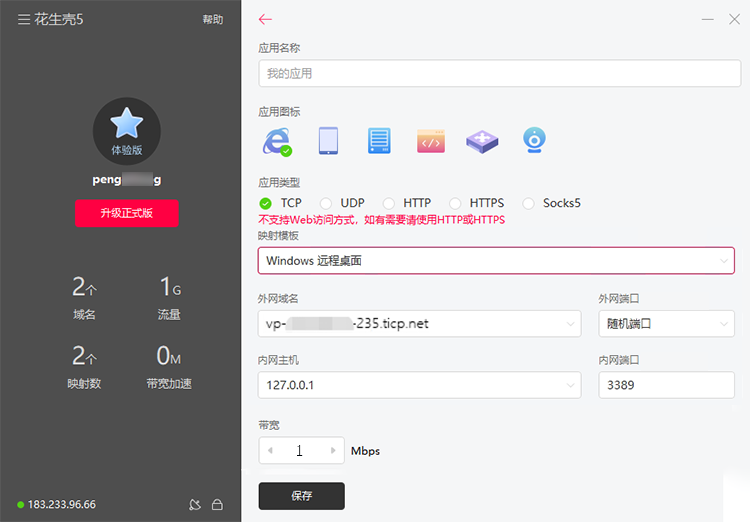Click the 2个 映射数 statistic
750x522 pixels.
point(84,367)
